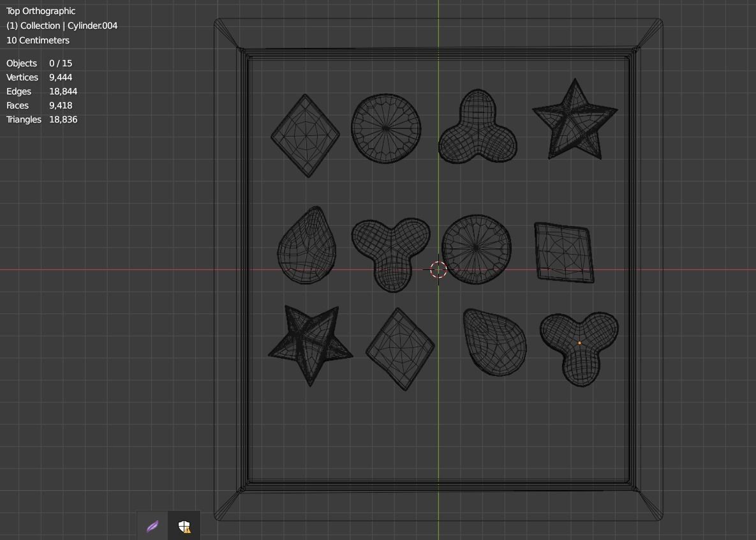
Task: Select the clover mesh in the top row
Action: pos(477,126)
